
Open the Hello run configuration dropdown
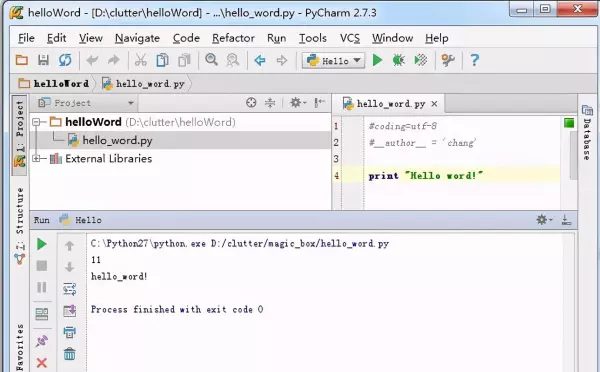coord(333,60)
